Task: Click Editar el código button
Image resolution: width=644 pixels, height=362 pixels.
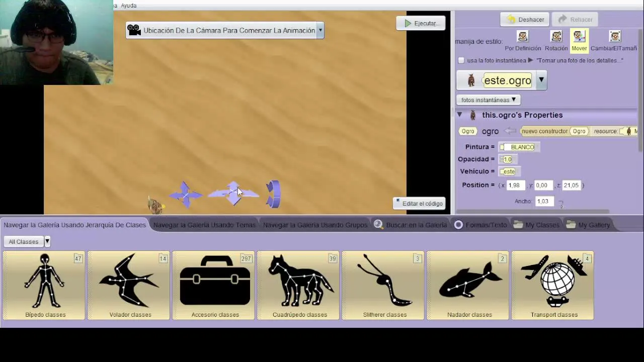Action: (x=419, y=204)
